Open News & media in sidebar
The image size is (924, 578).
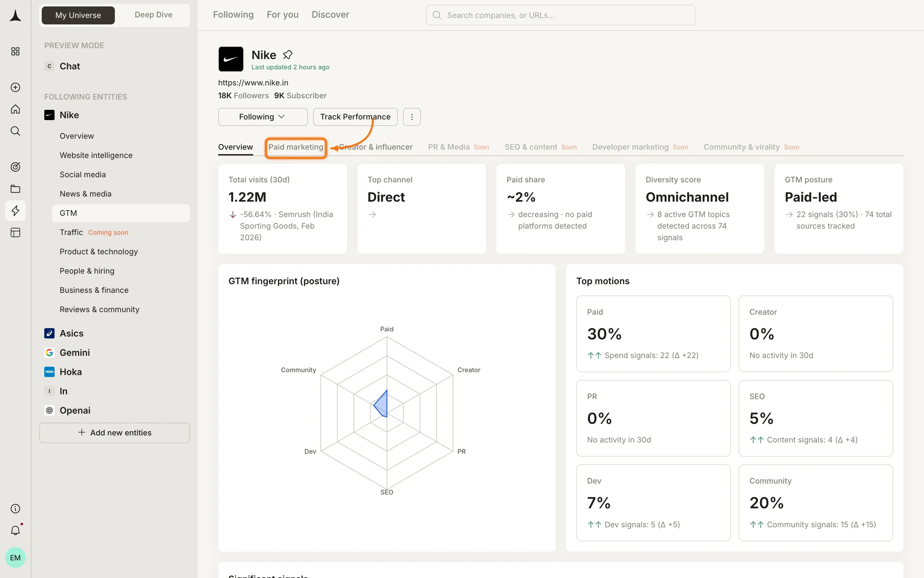tap(86, 194)
